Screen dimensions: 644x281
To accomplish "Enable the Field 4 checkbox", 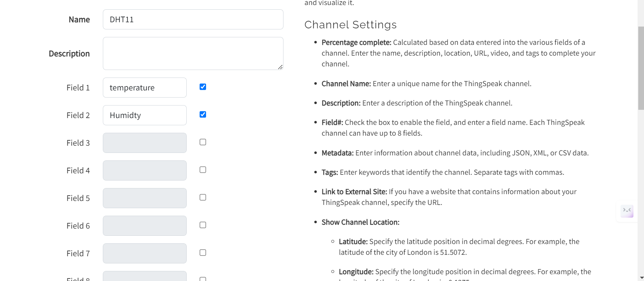I will (x=203, y=170).
